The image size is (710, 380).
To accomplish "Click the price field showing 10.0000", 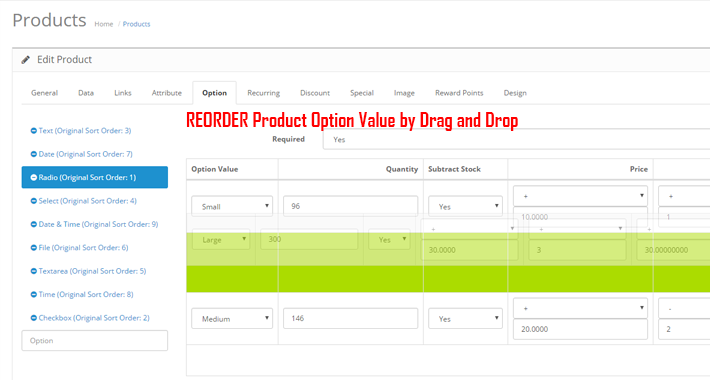I will click(x=580, y=217).
